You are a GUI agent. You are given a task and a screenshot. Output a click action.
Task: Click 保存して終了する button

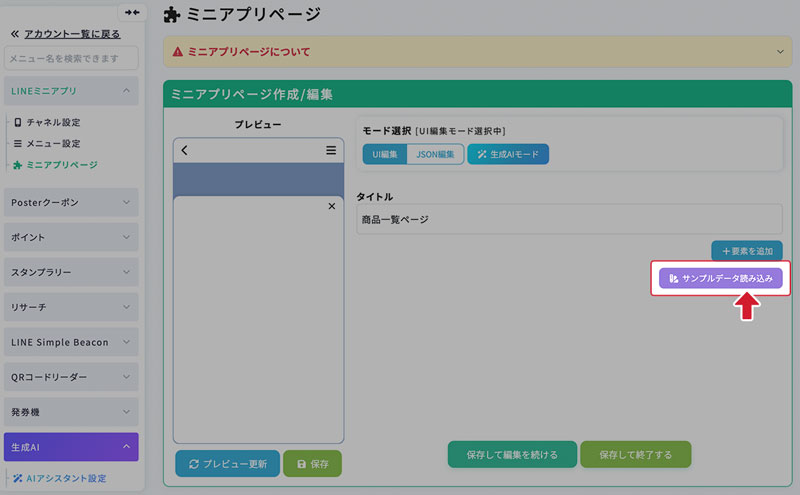pyautogui.click(x=636, y=455)
